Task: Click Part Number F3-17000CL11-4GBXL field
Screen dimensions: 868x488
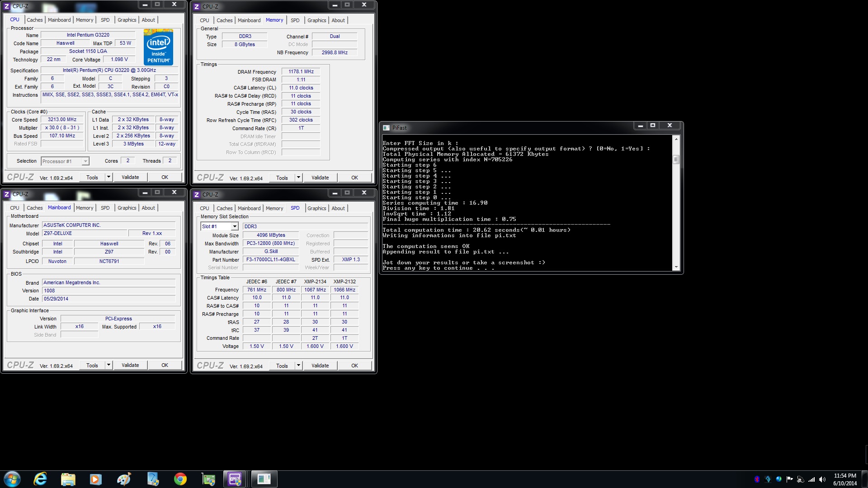Action: (271, 259)
